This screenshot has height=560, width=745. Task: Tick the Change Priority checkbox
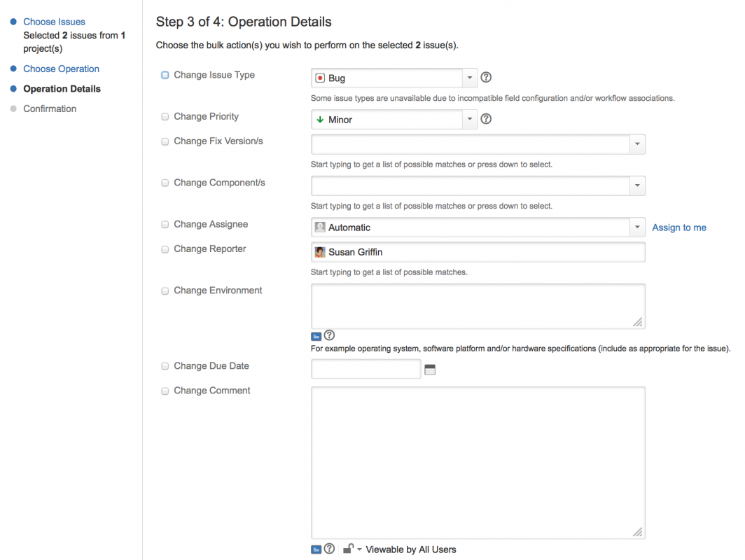(x=165, y=117)
